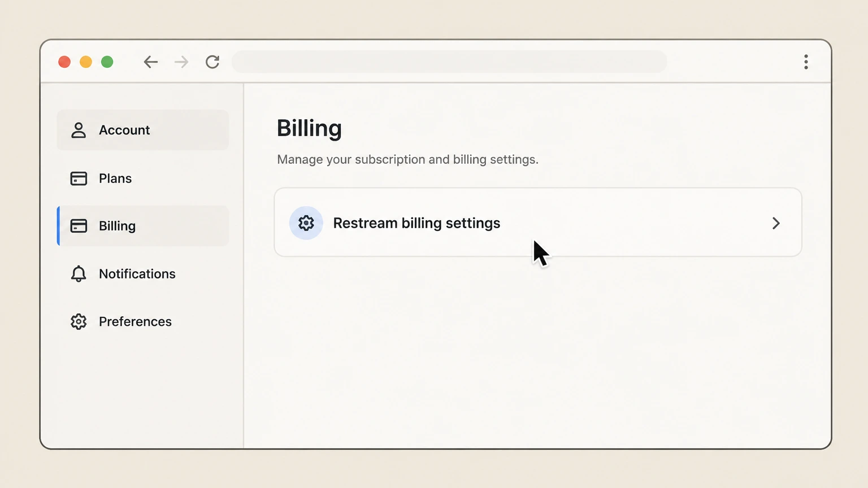Select the Billing sidebar item
The width and height of the screenshot is (868, 488).
(143, 226)
